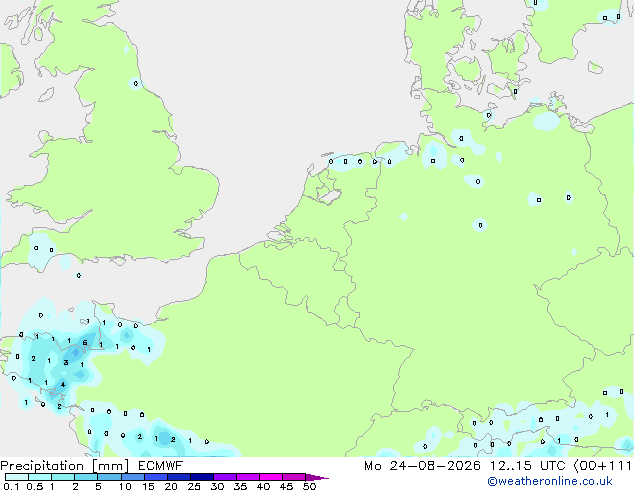The height and width of the screenshot is (490, 634).
Task: Click the 4 mm precipitation value marker
Action: [x=63, y=384]
